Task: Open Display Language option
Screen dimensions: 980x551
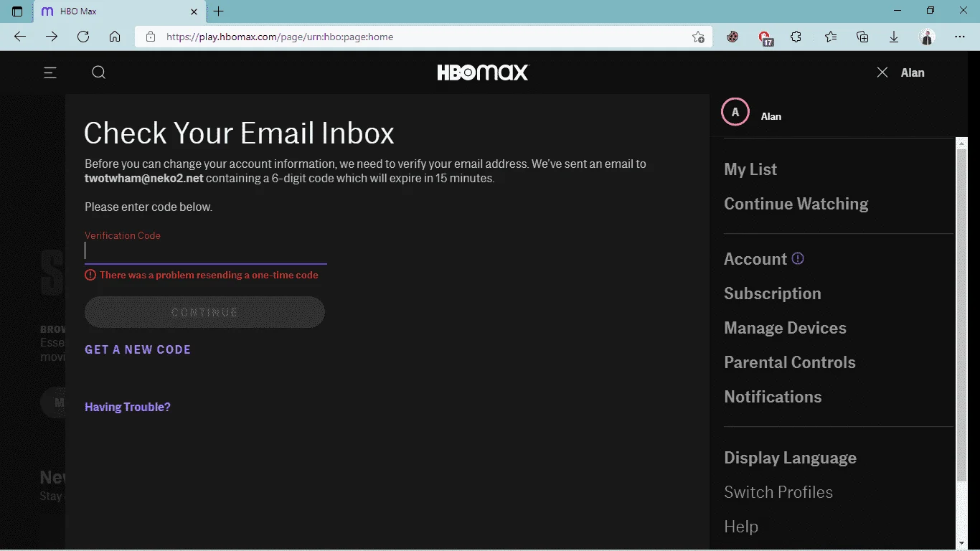Action: tap(790, 458)
